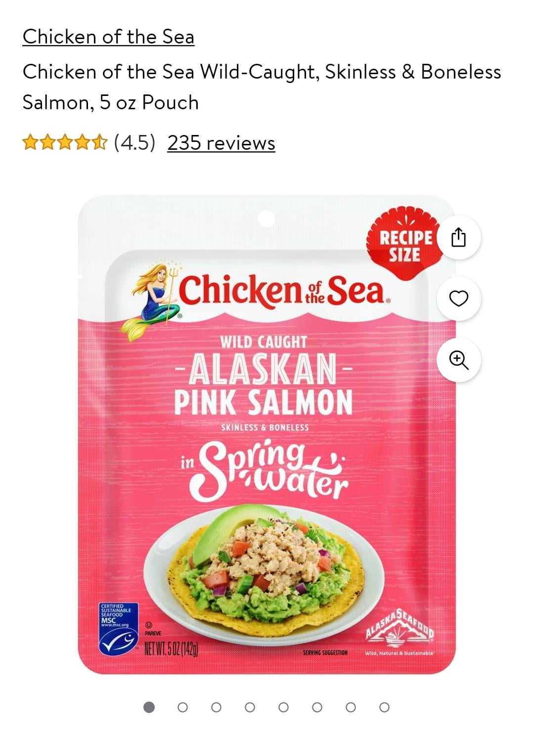The image size is (534, 756).
Task: Jump to fourth carousel image dot
Action: coord(250,707)
